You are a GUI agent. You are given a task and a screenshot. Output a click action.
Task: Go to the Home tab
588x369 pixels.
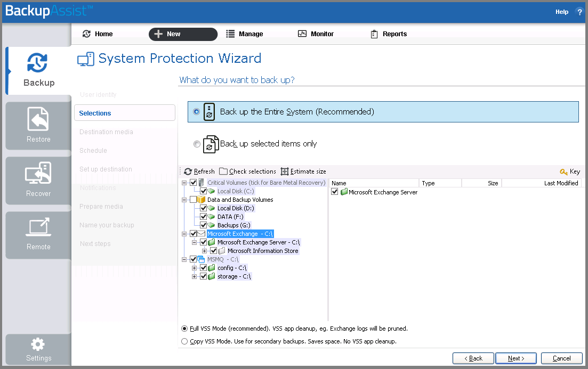coord(98,34)
